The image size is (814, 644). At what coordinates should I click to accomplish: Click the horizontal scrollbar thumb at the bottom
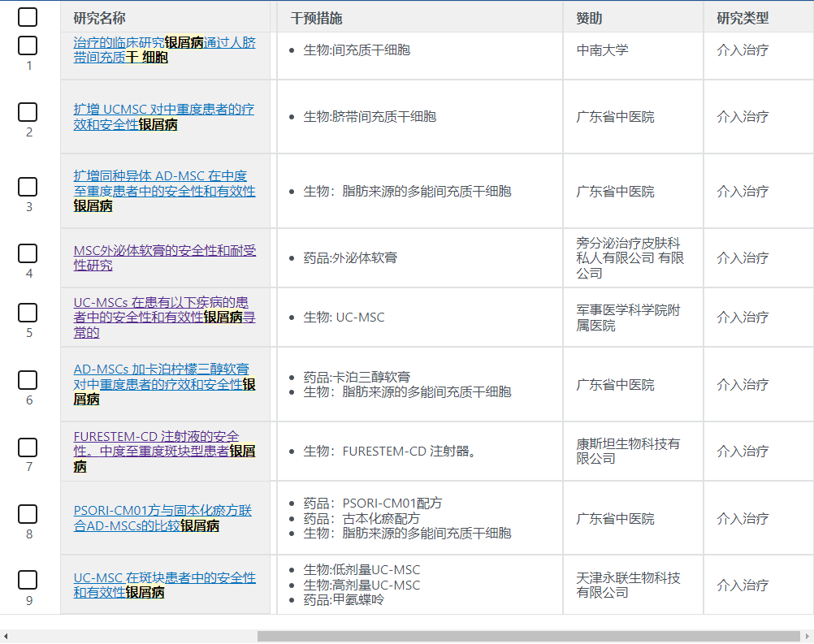pos(528,636)
